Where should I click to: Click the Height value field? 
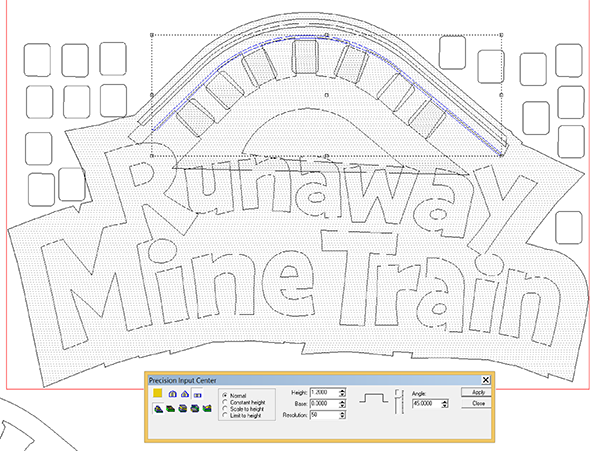coord(324,392)
